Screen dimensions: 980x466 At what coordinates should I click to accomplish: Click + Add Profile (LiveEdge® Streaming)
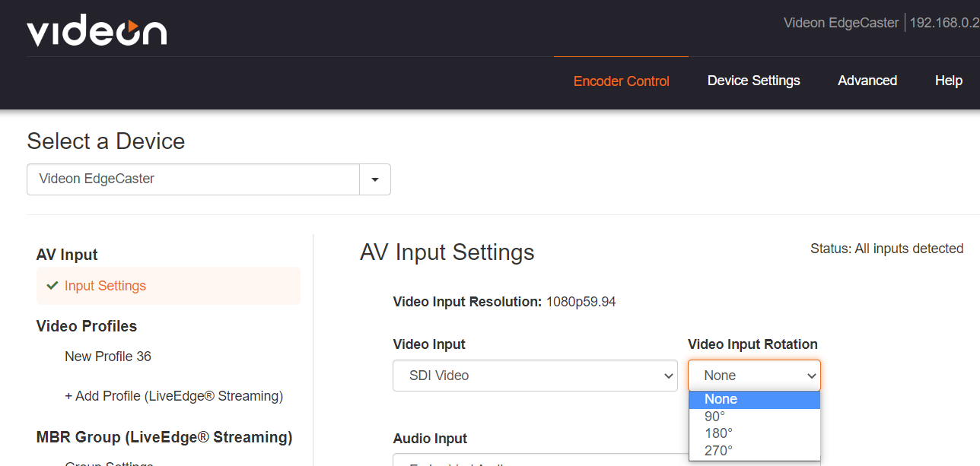point(173,396)
